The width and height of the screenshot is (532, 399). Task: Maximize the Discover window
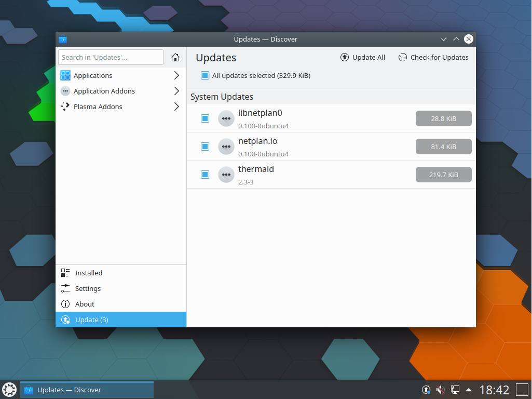(x=456, y=39)
